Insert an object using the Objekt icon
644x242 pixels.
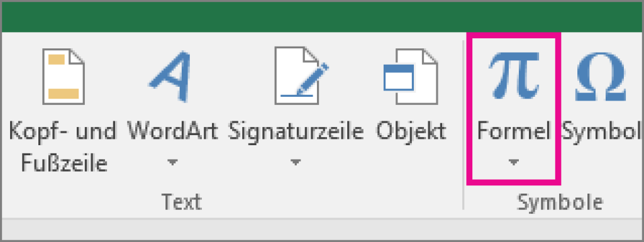pyautogui.click(x=410, y=76)
